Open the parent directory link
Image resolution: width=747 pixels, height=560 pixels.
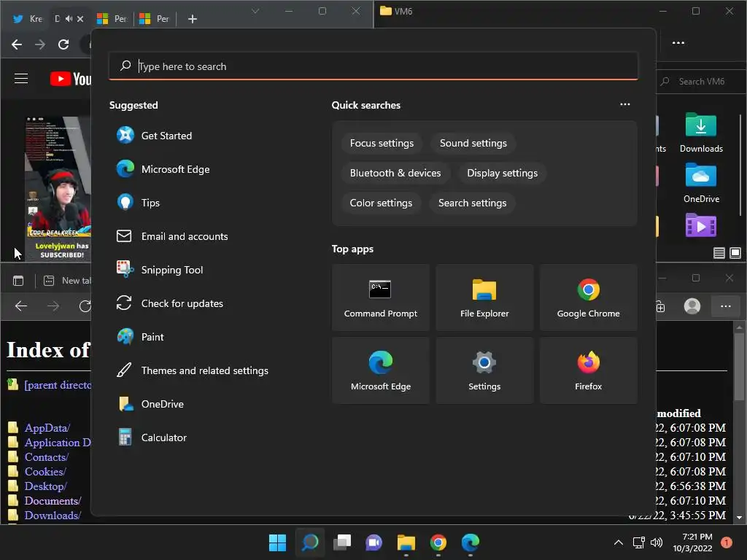[x=57, y=385]
